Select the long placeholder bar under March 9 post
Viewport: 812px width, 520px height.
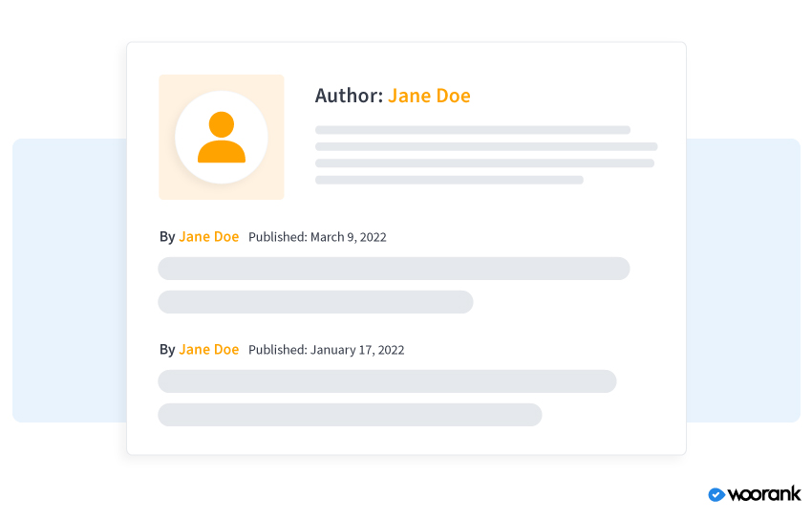(394, 269)
